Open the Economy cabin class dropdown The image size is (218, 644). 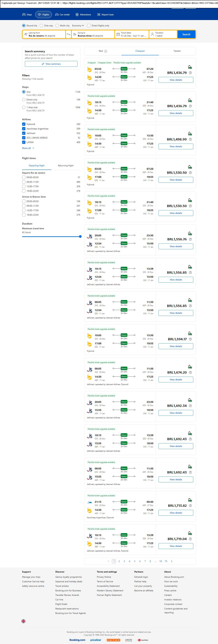tap(78, 26)
